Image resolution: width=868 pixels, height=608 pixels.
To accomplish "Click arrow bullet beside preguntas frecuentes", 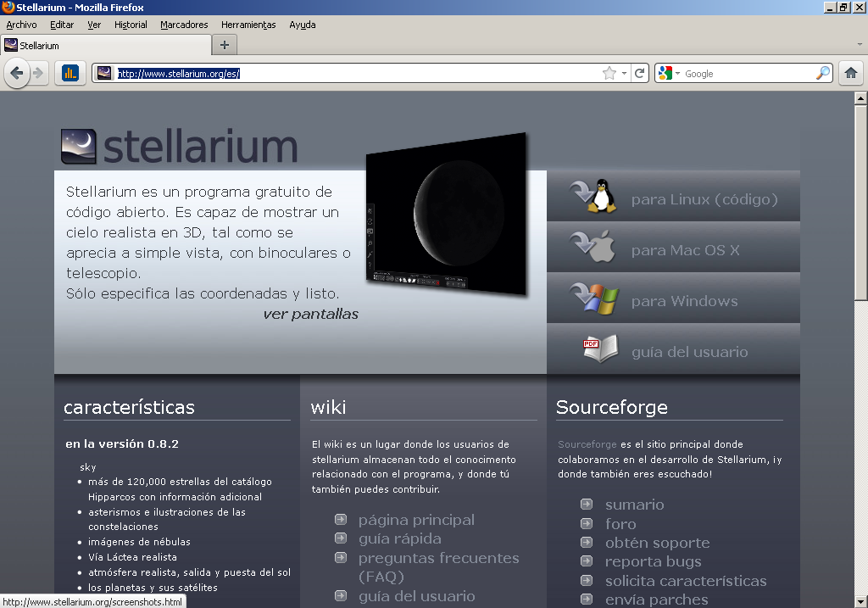I will coord(341,557).
